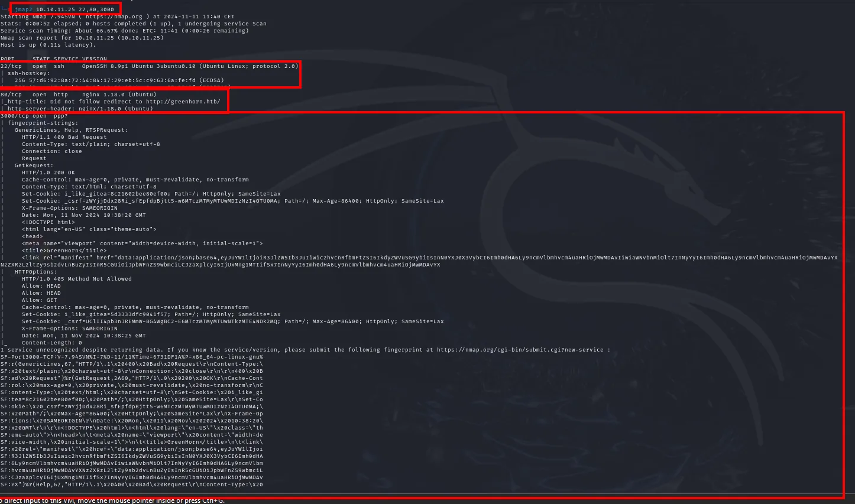Click 'HTTP/1.0 405 Method Not Allowed' line
Screen dimensions: 855x504
[x=77, y=279]
